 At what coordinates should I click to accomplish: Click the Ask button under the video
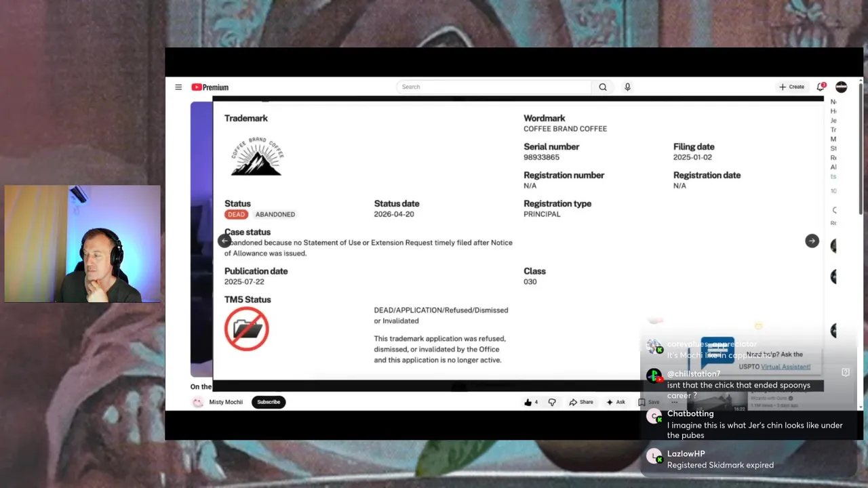click(616, 402)
